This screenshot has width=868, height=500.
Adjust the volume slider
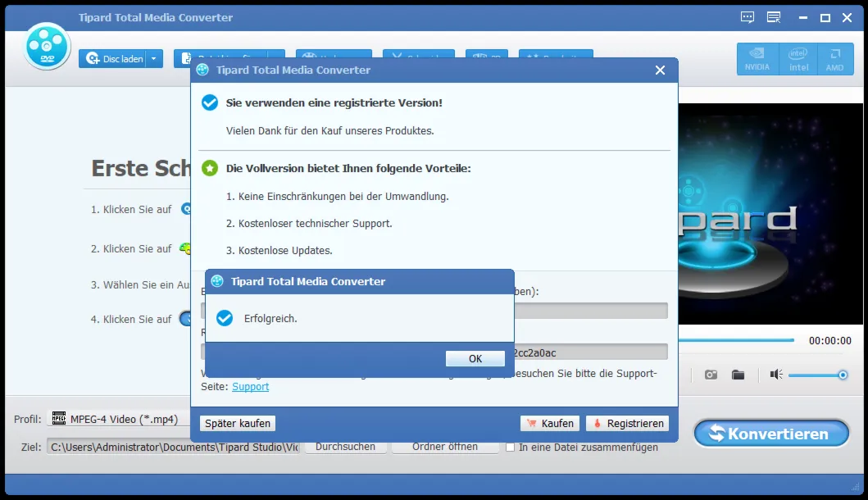818,375
